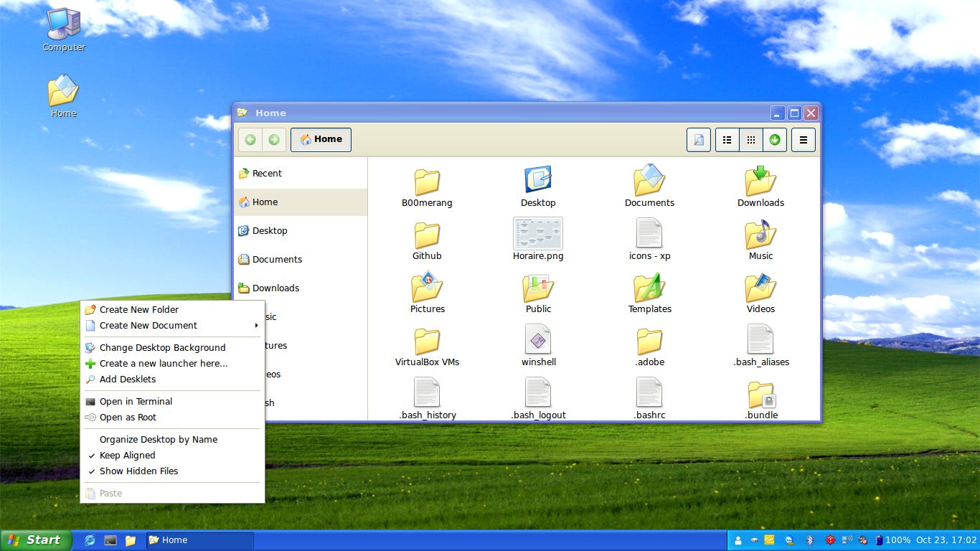Open the hamburger menu in the toolbar
980x551 pixels.
pyautogui.click(x=803, y=139)
